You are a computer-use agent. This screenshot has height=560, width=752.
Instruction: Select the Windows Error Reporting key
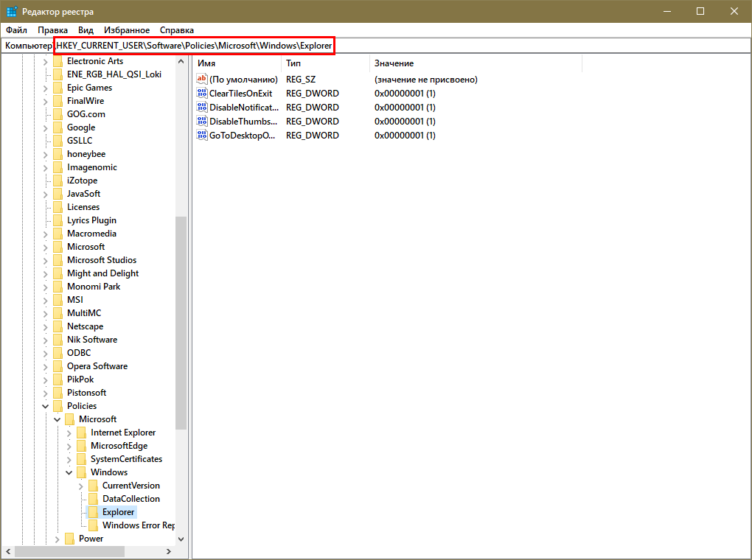pyautogui.click(x=138, y=525)
